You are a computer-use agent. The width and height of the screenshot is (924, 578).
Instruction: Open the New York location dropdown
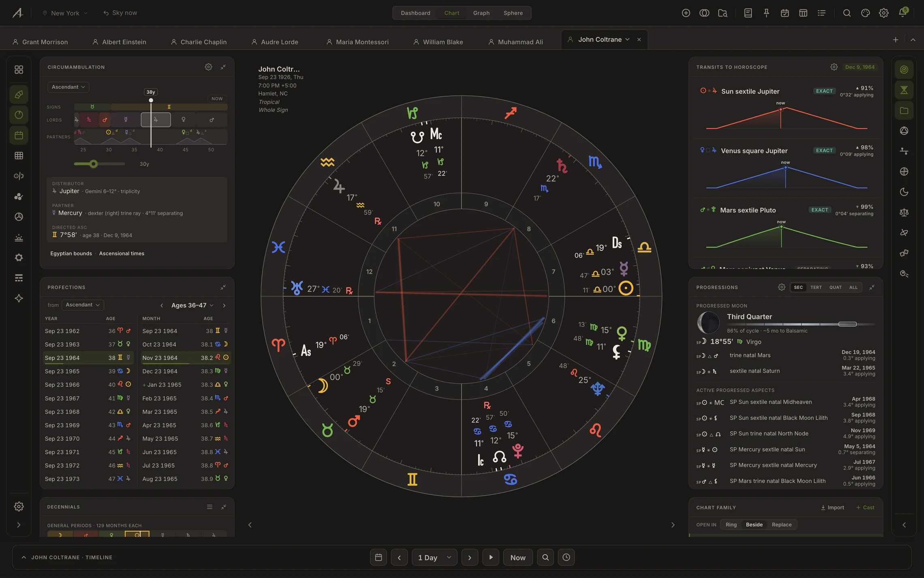coord(65,13)
